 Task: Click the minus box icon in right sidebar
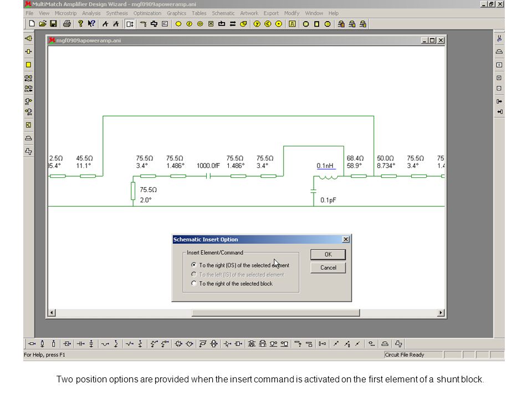click(x=499, y=88)
